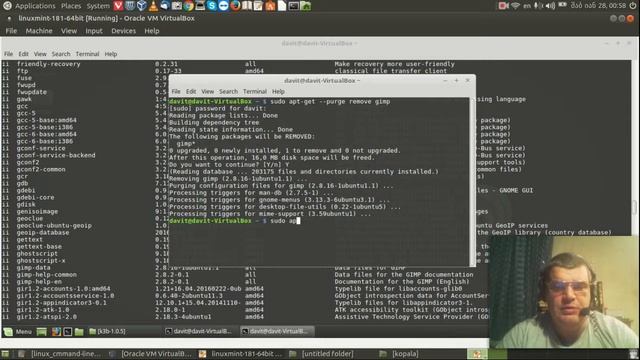Open the host Applications menu

pos(35,6)
